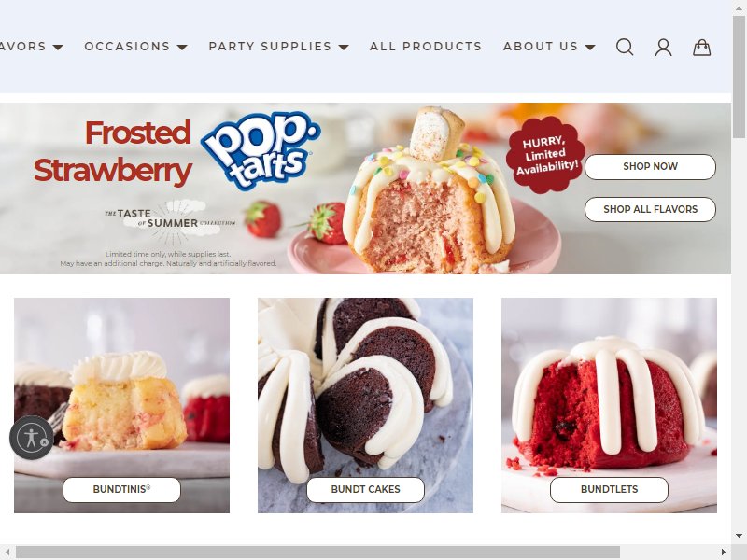
Task: Open the user account icon
Action: point(663,48)
